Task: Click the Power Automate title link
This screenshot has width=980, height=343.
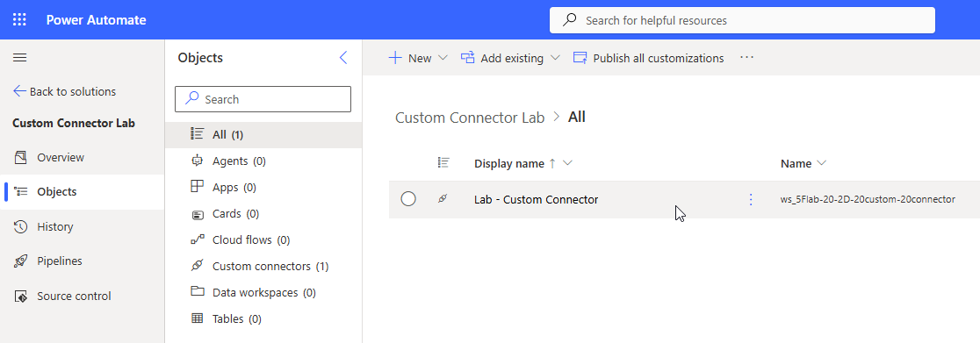Action: tap(97, 20)
